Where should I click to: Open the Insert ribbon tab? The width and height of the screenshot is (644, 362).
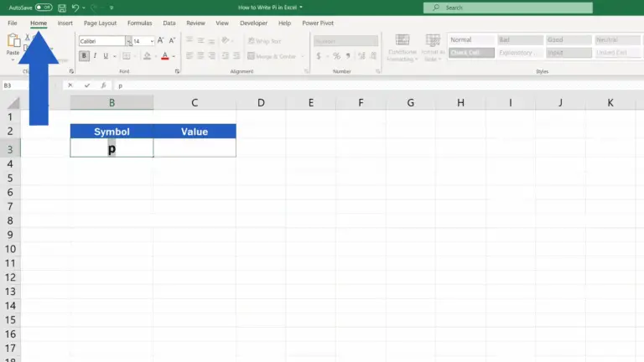[65, 23]
